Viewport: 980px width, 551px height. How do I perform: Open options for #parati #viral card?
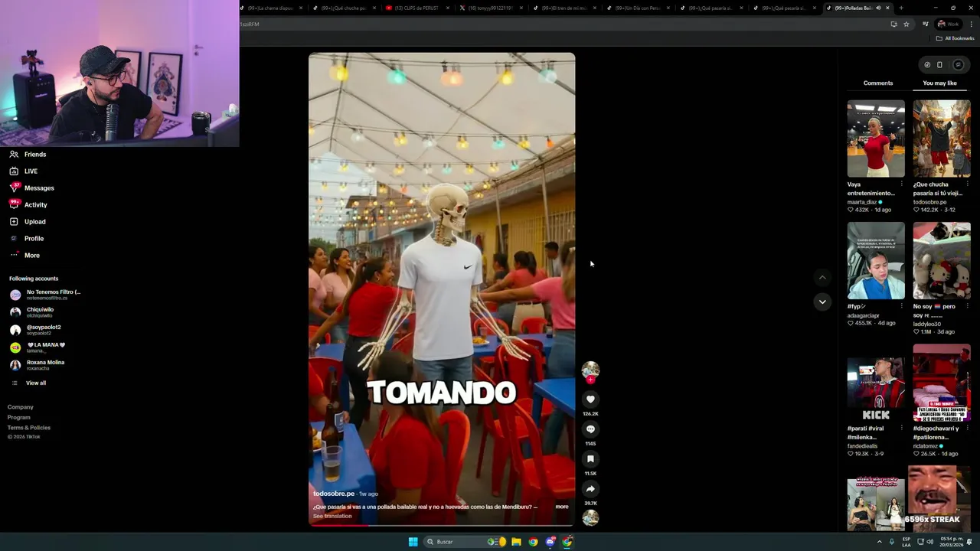[902, 429]
